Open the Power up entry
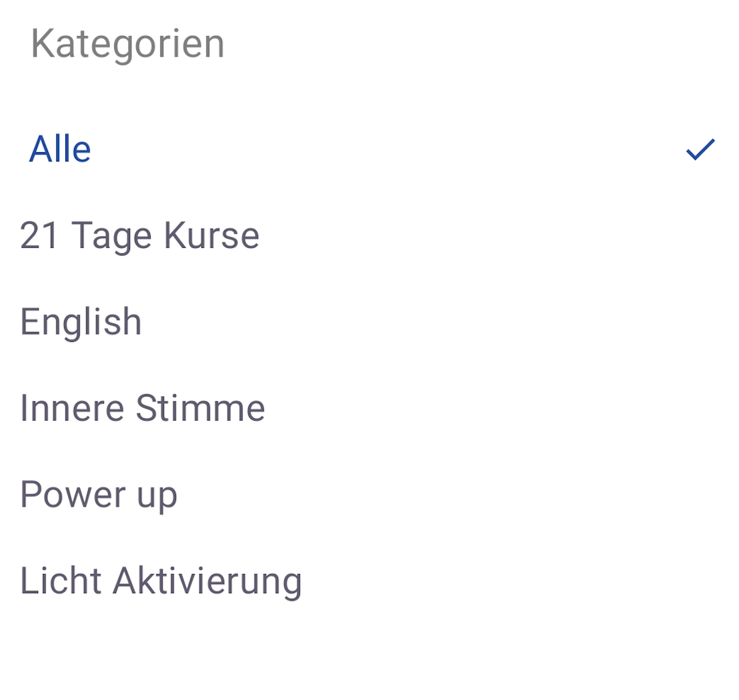 click(x=99, y=495)
